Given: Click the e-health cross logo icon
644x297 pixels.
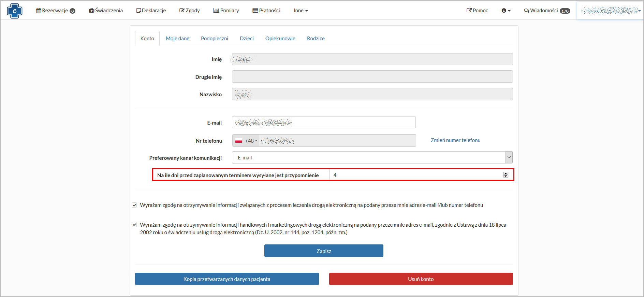Looking at the screenshot, I should (14, 11).
